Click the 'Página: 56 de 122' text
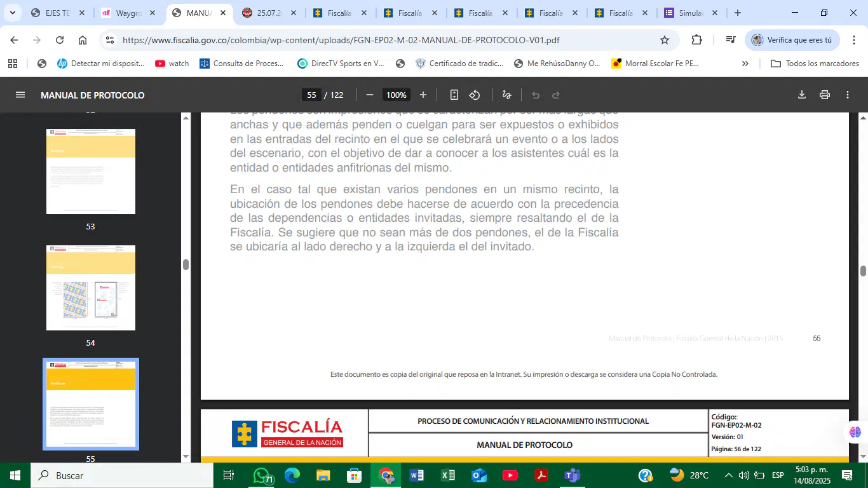868x488 pixels. pos(736,449)
